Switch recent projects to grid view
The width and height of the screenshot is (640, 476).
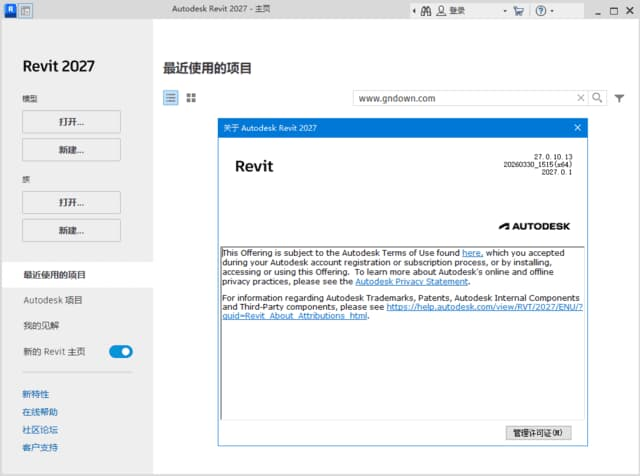click(x=191, y=98)
